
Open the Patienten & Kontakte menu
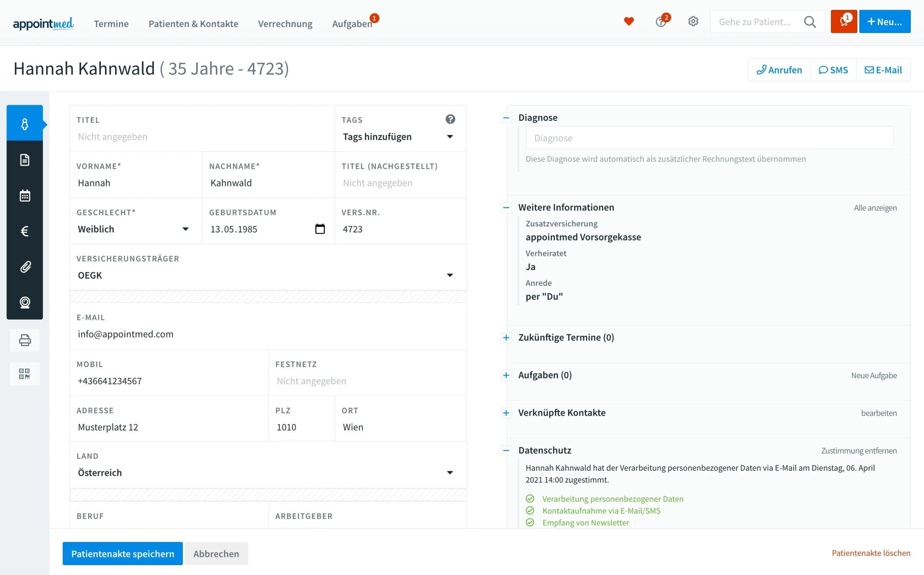[x=193, y=23]
